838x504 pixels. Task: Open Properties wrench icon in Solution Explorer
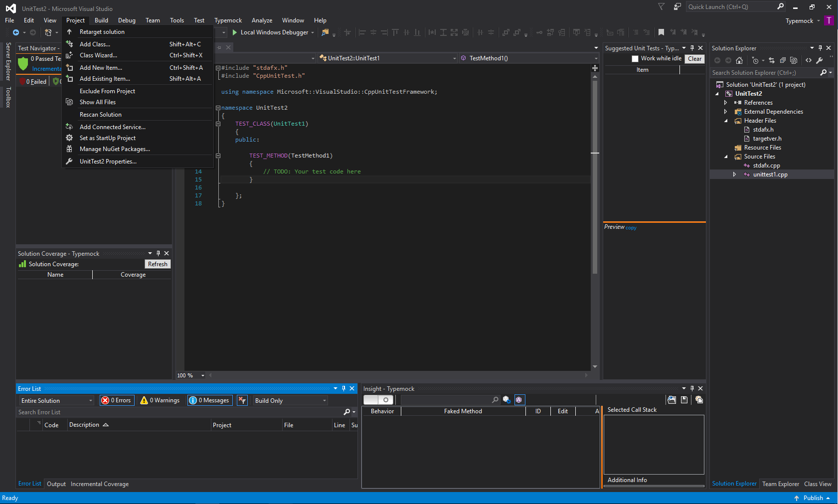pos(820,60)
